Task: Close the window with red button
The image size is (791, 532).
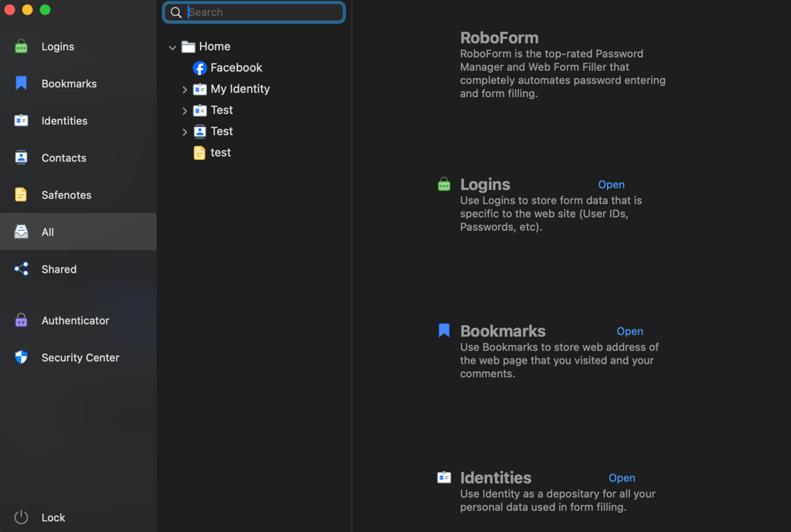Action: pos(9,9)
